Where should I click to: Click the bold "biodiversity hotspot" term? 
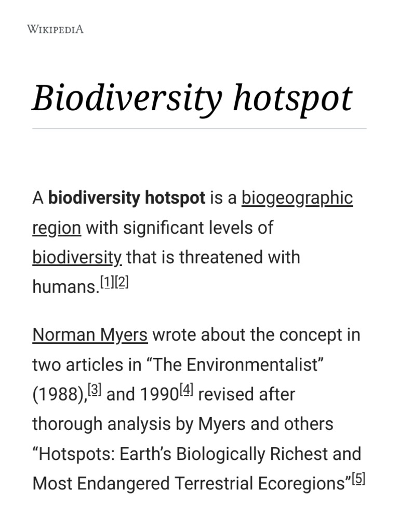pyautogui.click(x=127, y=198)
